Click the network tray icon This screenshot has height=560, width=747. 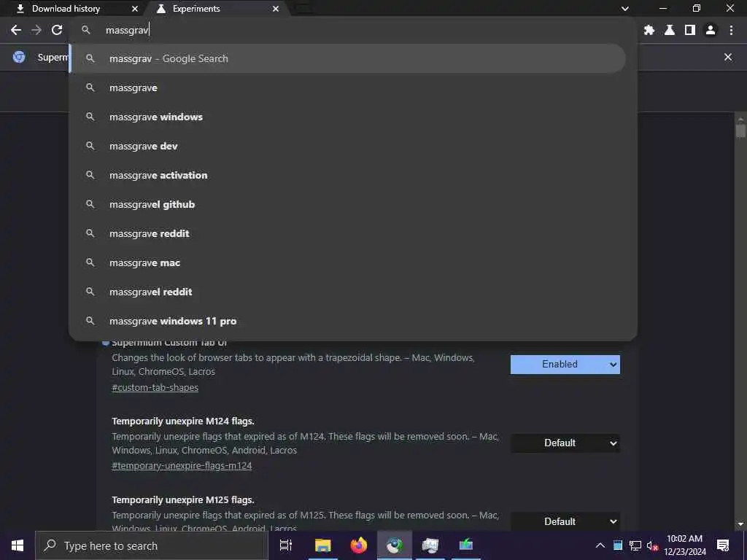(635, 545)
